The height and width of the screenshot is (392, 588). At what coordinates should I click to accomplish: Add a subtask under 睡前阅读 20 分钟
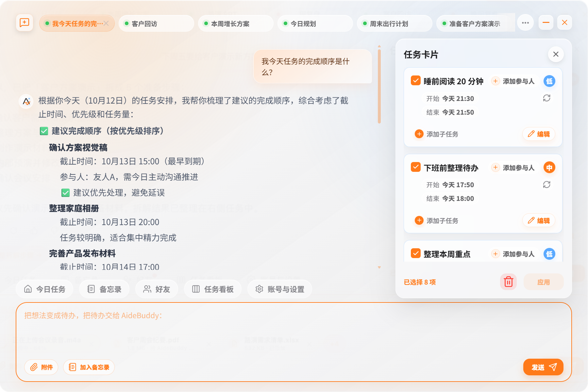pyautogui.click(x=436, y=134)
